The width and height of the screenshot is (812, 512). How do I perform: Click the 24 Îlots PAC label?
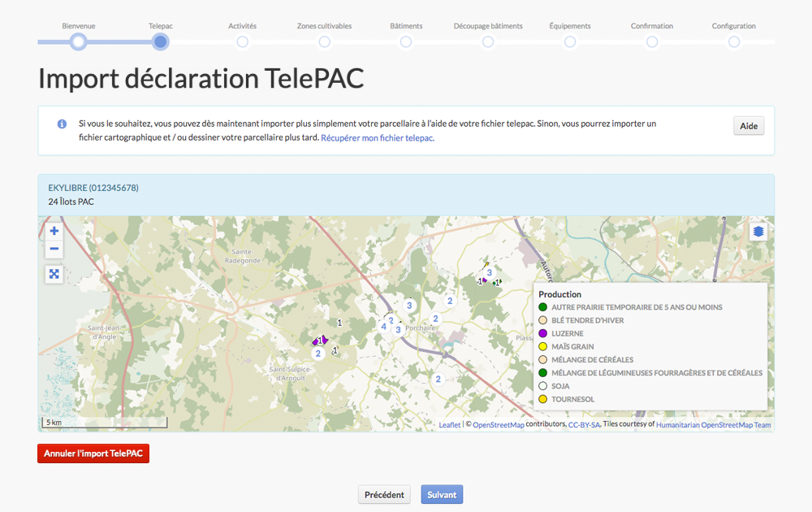[71, 202]
